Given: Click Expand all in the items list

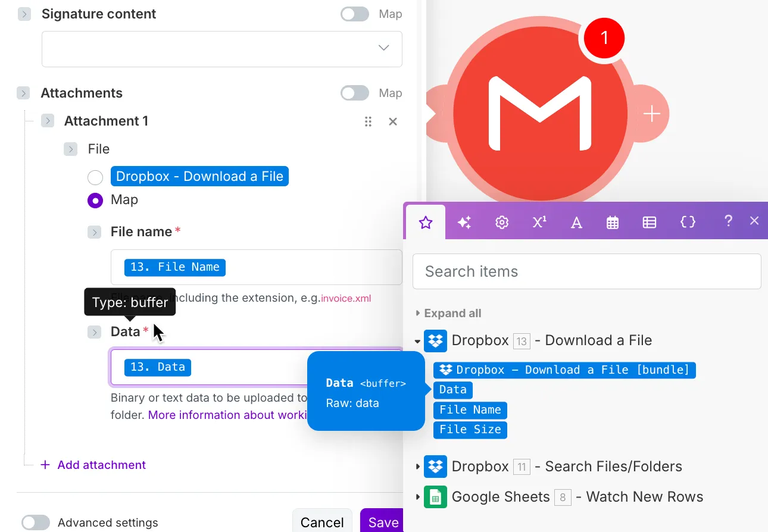Looking at the screenshot, I should pyautogui.click(x=452, y=313).
